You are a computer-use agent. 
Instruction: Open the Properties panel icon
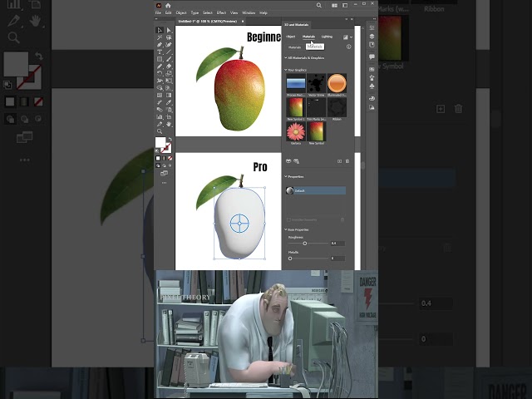click(372, 27)
